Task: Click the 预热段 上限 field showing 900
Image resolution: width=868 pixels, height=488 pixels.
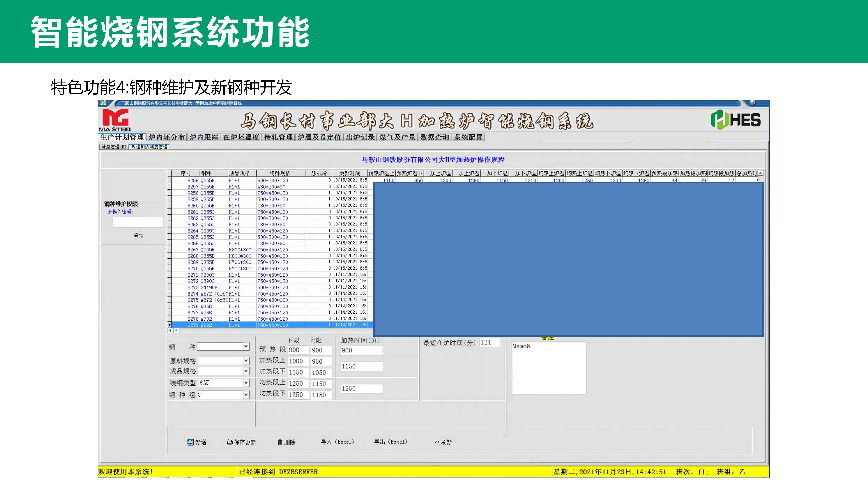Action: pyautogui.click(x=321, y=350)
